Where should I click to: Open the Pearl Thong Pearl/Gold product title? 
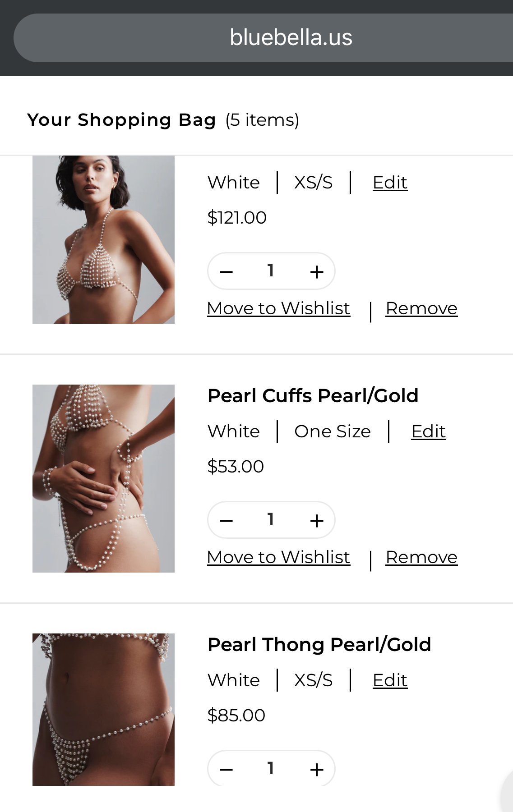[319, 644]
